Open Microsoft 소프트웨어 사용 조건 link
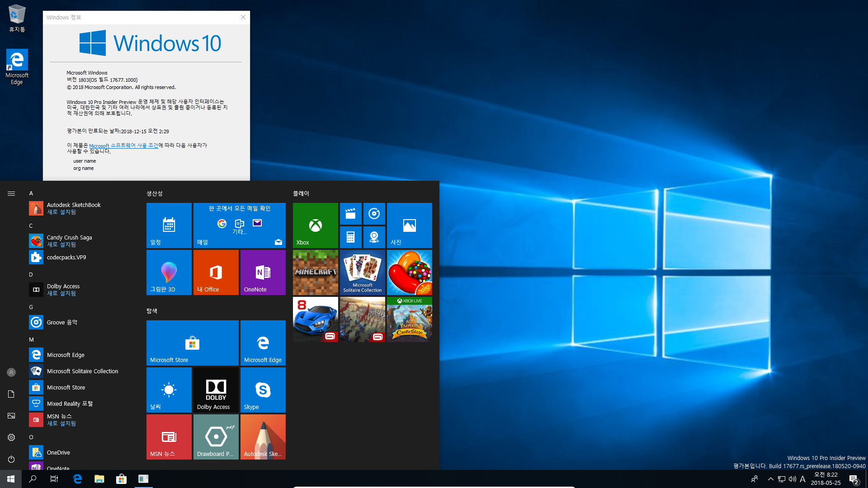This screenshot has height=488, width=868. [123, 145]
